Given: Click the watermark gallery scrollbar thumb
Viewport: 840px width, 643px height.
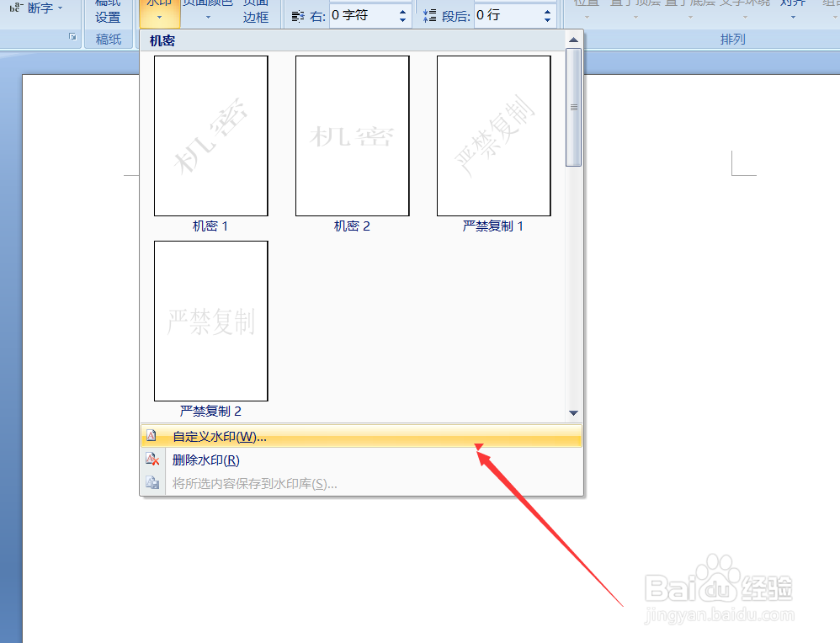Looking at the screenshot, I should tap(574, 107).
